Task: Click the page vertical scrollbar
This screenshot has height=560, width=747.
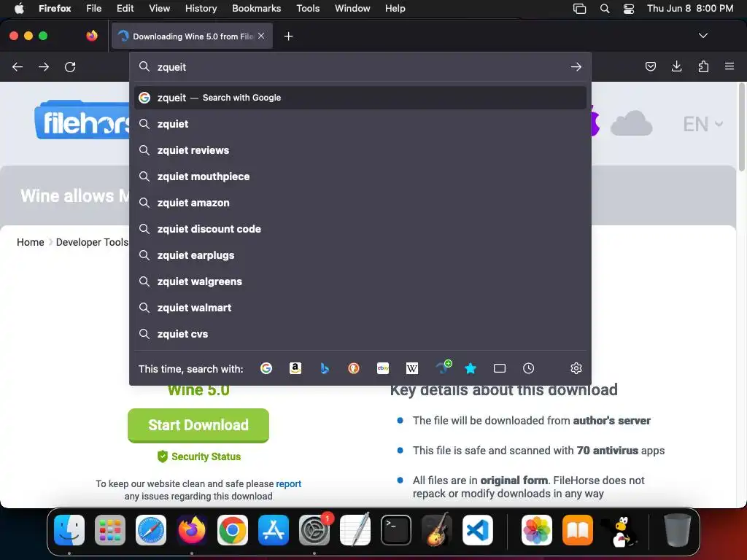Action: coord(741,127)
